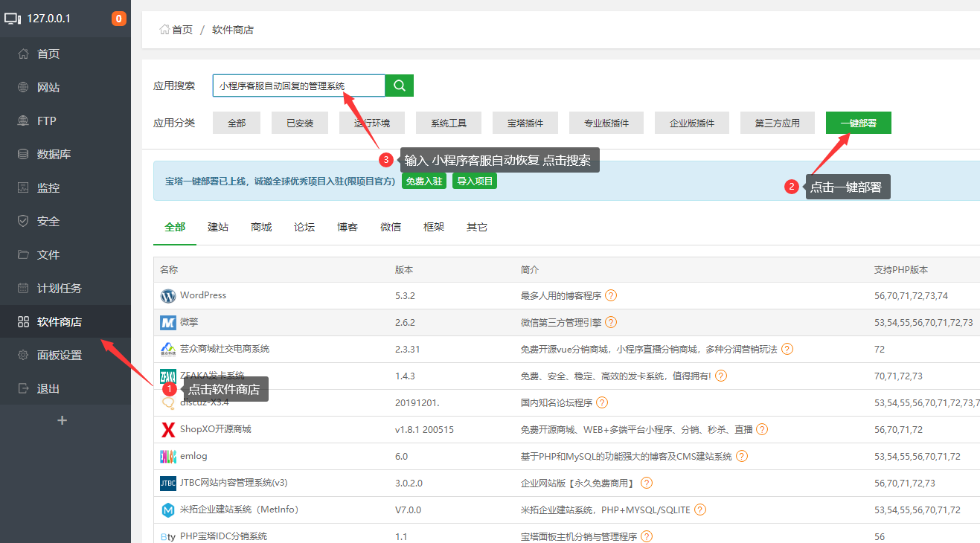Viewport: 980px width, 543px height.
Task: Click the help icon for emlog description
Action: click(742, 456)
